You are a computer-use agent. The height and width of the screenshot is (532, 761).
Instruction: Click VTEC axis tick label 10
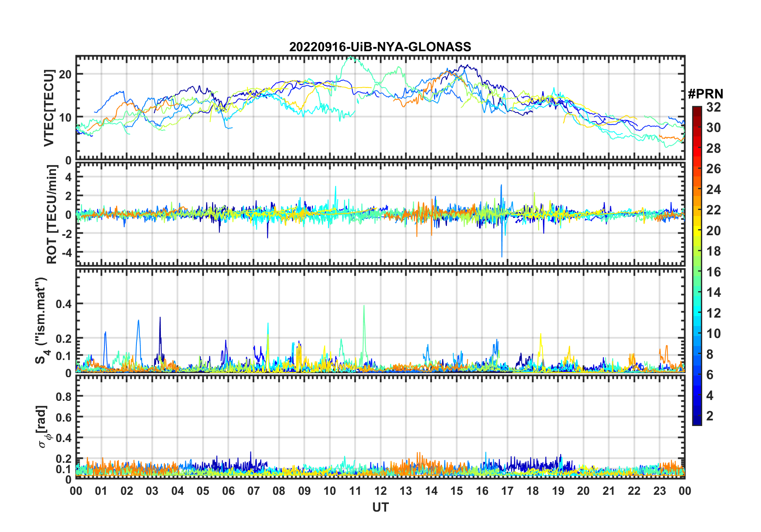point(66,118)
